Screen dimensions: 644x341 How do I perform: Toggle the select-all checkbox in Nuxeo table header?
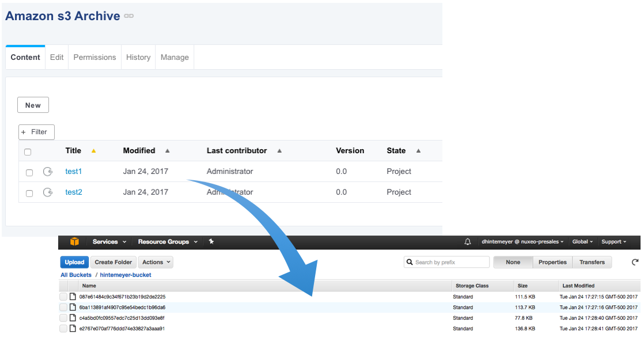click(28, 152)
